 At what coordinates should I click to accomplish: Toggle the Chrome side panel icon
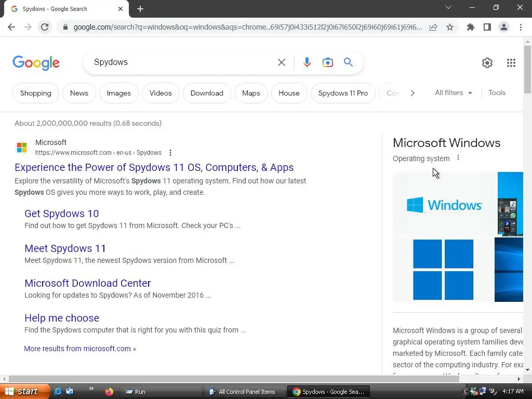point(487,27)
